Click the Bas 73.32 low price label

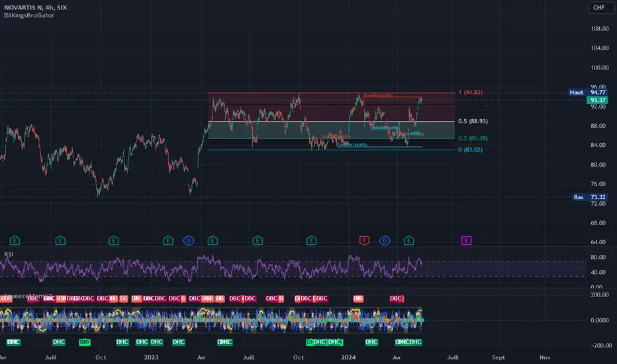[x=591, y=197]
